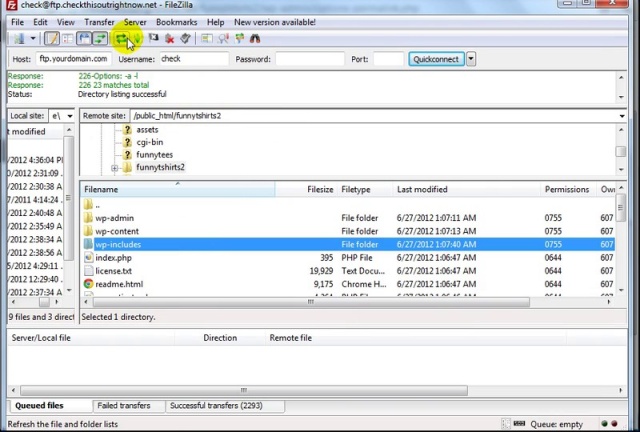Click the license.txt file icon
640x432 pixels.
(88, 271)
